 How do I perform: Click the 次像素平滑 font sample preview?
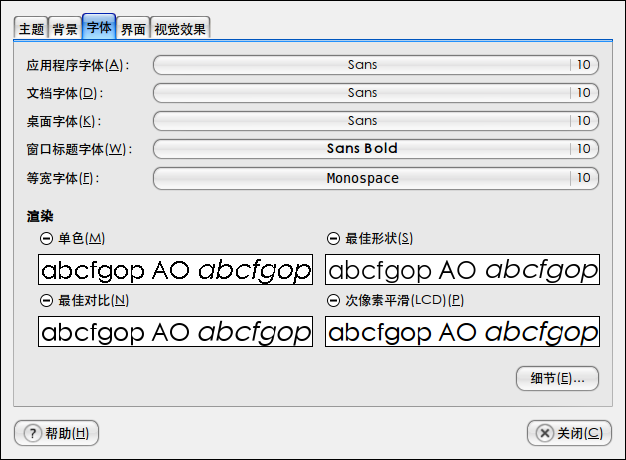click(x=462, y=332)
